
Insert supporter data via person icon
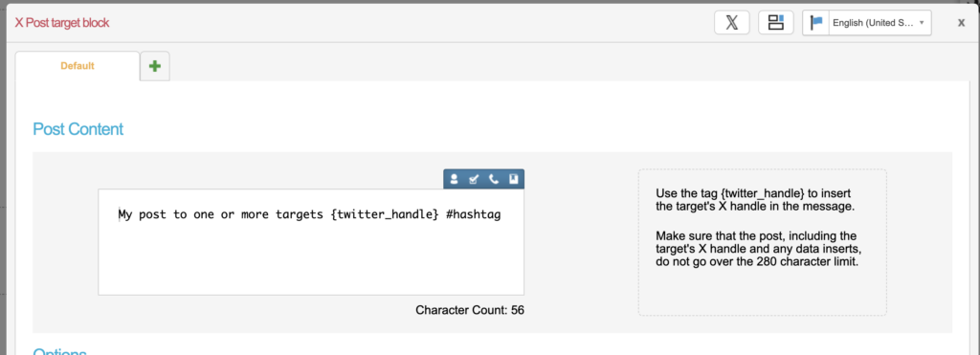pos(455,179)
